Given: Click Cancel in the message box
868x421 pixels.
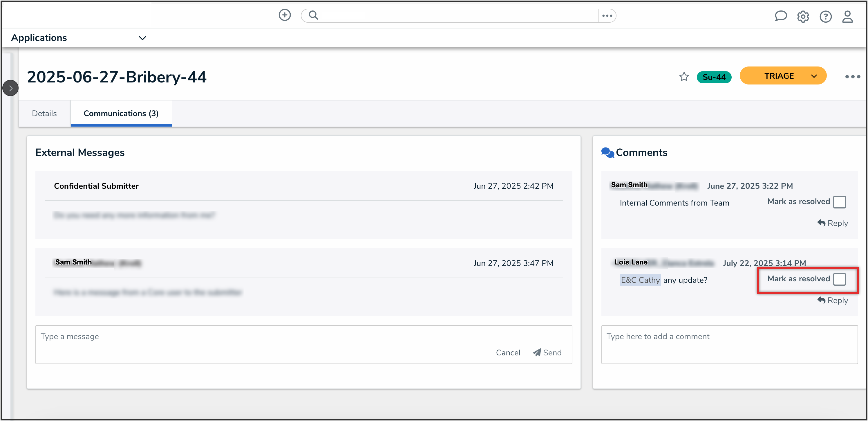Looking at the screenshot, I should pyautogui.click(x=508, y=352).
